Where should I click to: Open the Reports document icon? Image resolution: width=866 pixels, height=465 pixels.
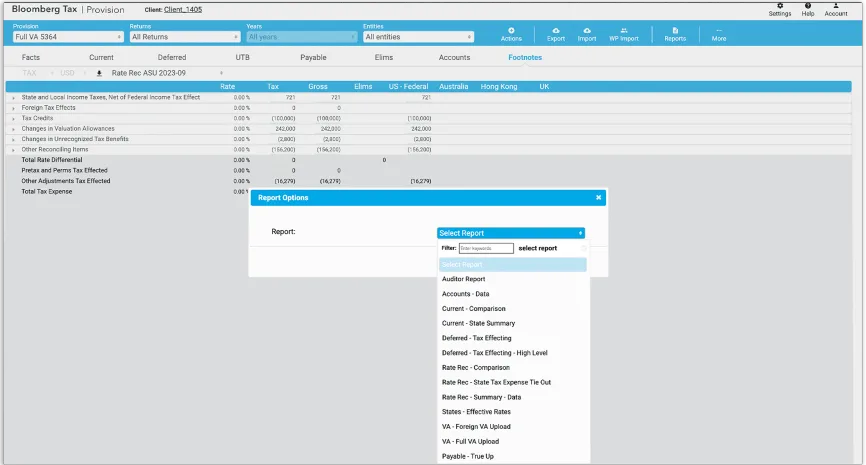coord(675,30)
